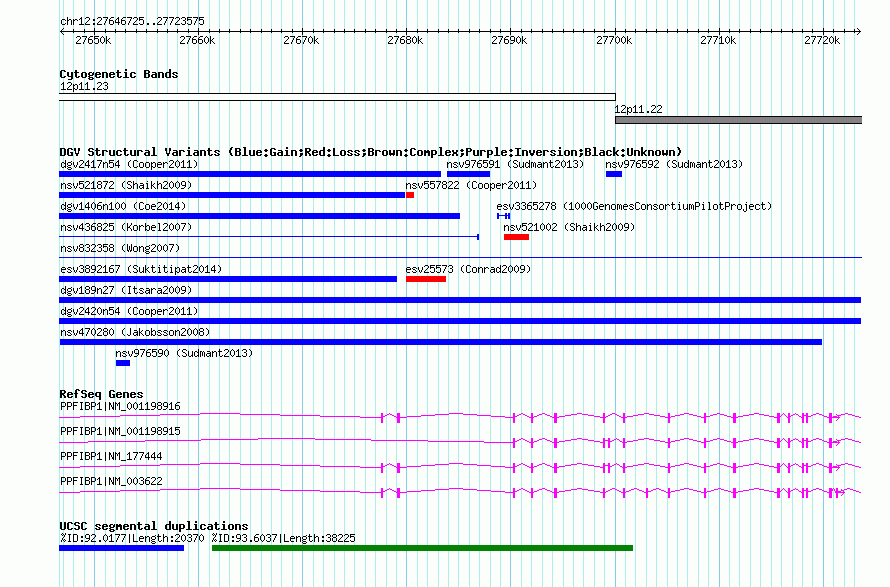Select the blue segmental duplication bar (Length:20370)
Image resolution: width=890 pixels, height=587 pixels.
121,548
